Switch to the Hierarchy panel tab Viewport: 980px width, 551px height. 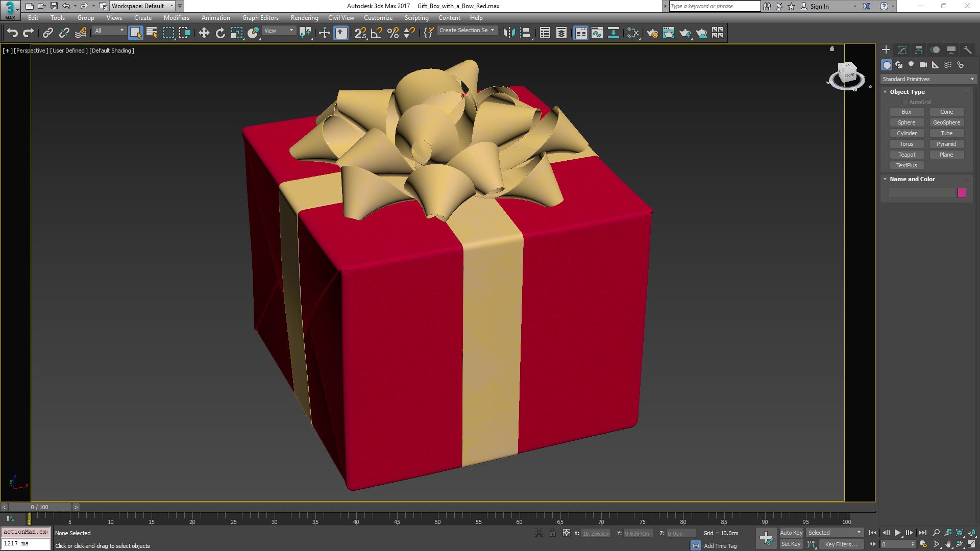(919, 49)
